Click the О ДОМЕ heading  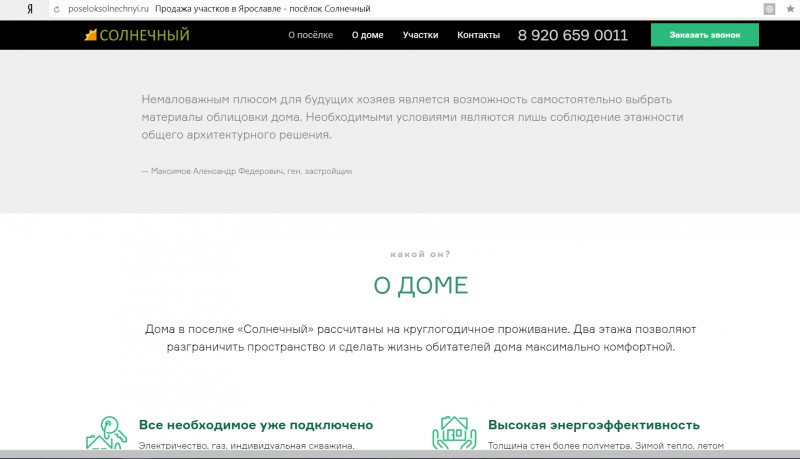pos(421,285)
